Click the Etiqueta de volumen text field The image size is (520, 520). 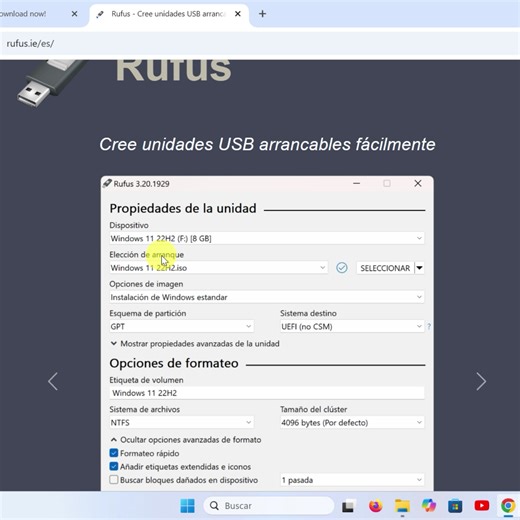pyautogui.click(x=267, y=393)
